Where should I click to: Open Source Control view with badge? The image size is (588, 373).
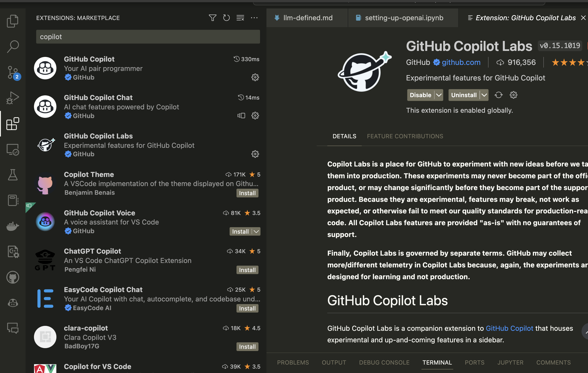tap(13, 73)
